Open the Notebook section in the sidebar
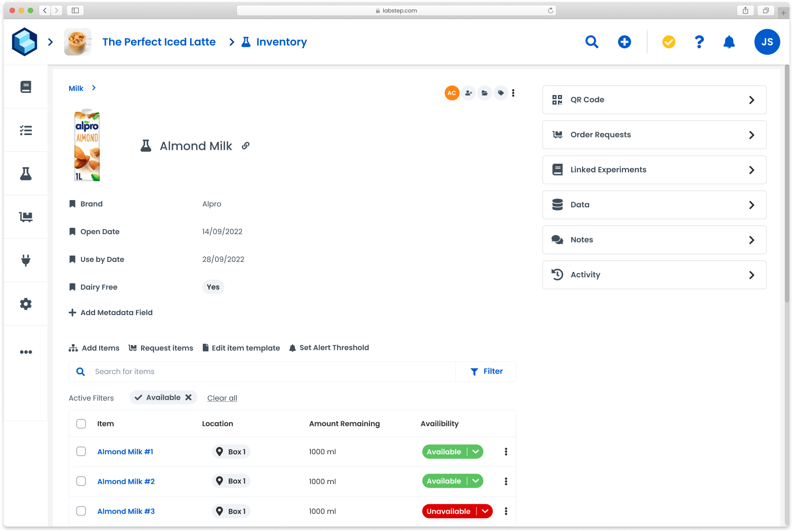Viewport: 793px width, 532px height. tap(26, 86)
